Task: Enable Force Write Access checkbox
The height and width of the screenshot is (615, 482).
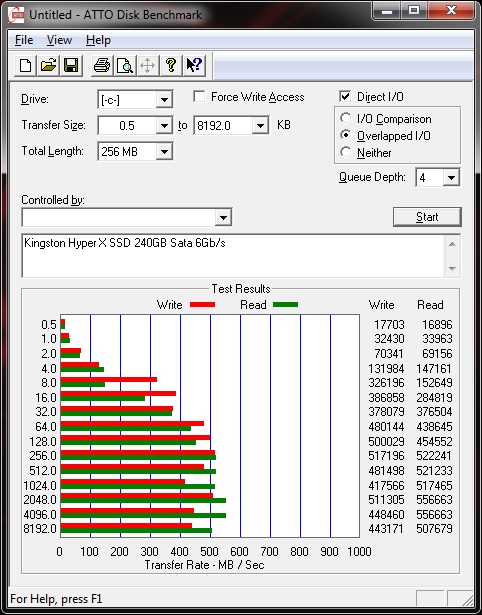Action: pos(199,96)
